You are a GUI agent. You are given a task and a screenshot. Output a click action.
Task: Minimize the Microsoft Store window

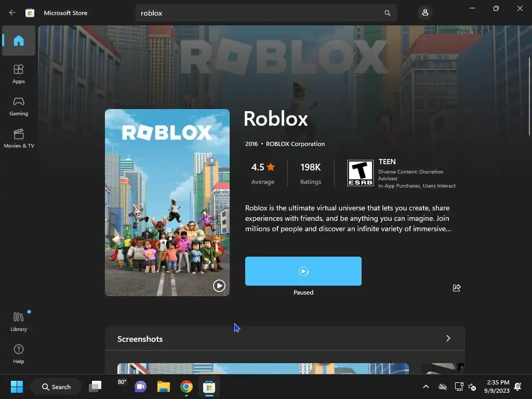(x=472, y=8)
